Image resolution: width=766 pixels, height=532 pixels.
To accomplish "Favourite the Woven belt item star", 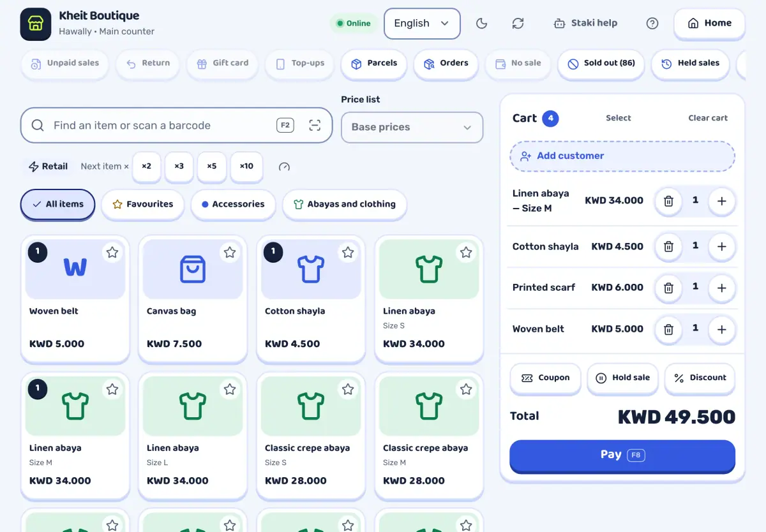I will tap(112, 253).
